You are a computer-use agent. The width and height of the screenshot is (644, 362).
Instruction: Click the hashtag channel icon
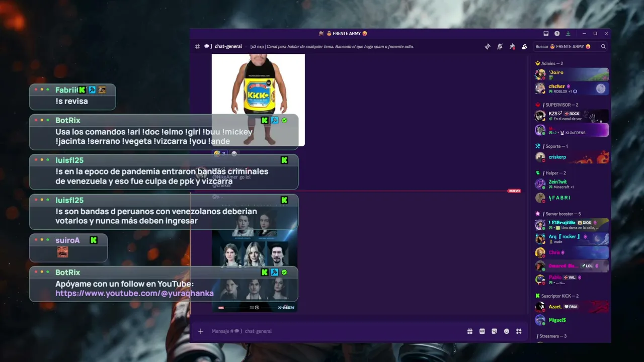point(197,46)
